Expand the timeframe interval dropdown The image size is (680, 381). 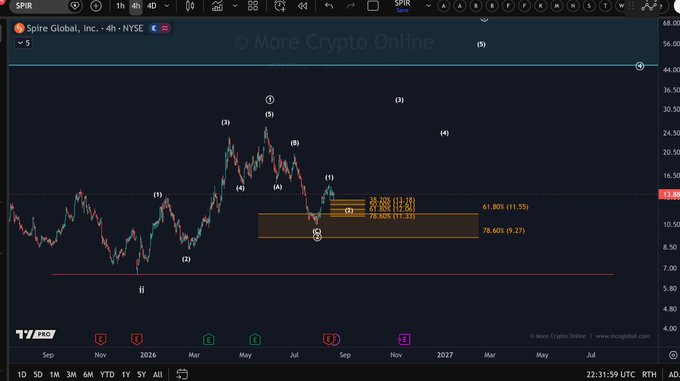point(167,6)
